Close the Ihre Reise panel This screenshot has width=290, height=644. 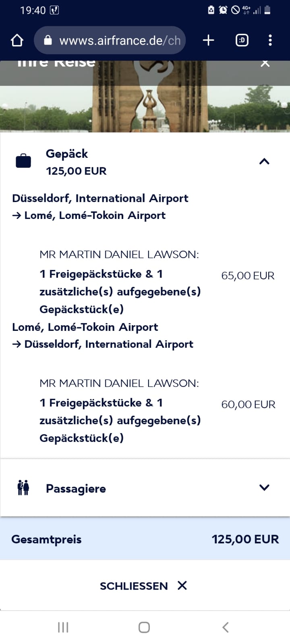(x=265, y=63)
